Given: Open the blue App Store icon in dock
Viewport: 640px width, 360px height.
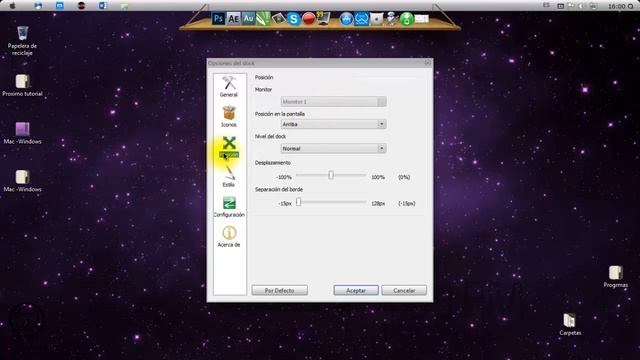Looking at the screenshot, I should [346, 19].
